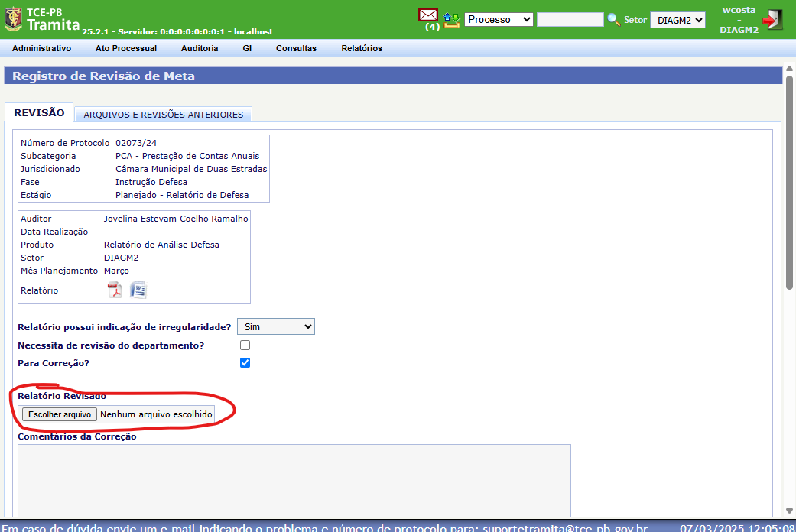Click the mail count '(4)' label
Screen dimensions: 796x532
[432, 27]
